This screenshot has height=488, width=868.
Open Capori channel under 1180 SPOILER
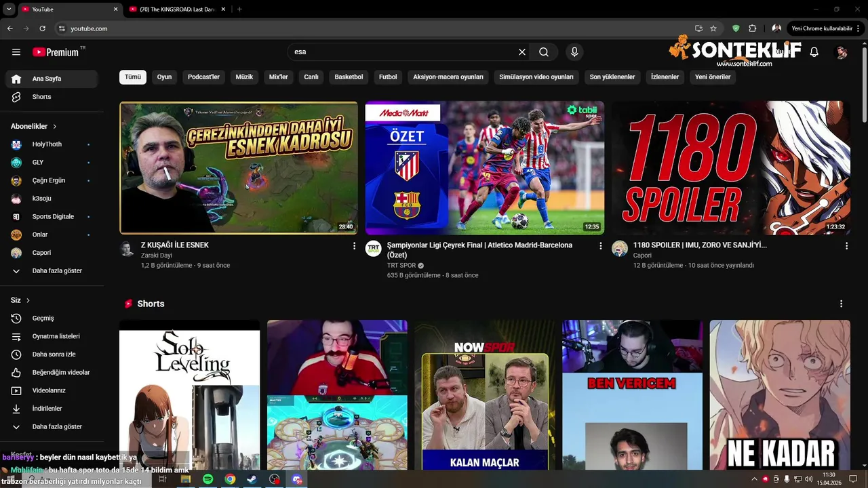point(642,256)
